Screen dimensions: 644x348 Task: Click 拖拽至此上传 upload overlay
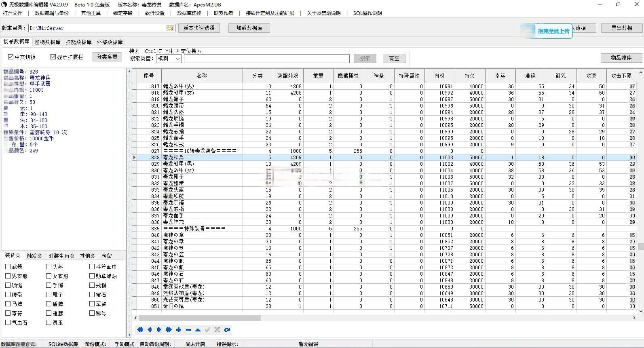547,31
